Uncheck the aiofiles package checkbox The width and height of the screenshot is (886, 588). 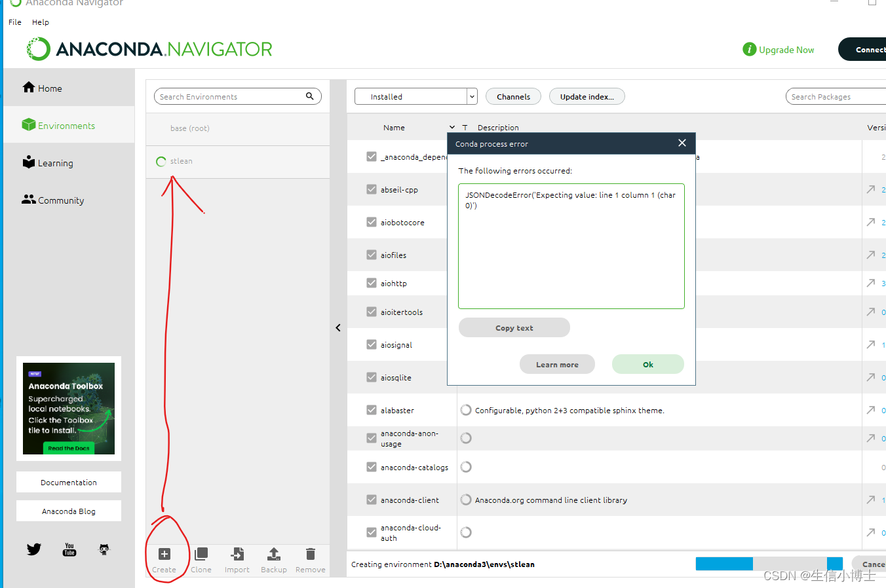pos(372,255)
